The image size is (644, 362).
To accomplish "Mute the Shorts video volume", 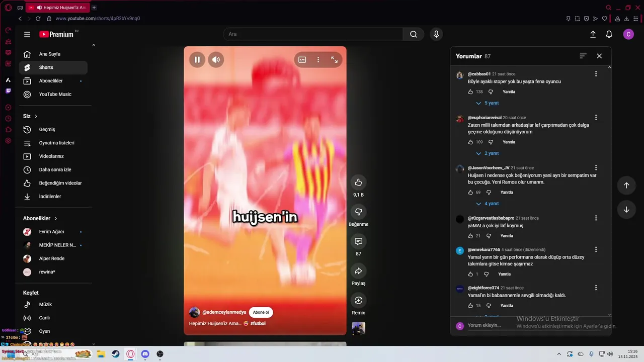I will click(x=216, y=59).
